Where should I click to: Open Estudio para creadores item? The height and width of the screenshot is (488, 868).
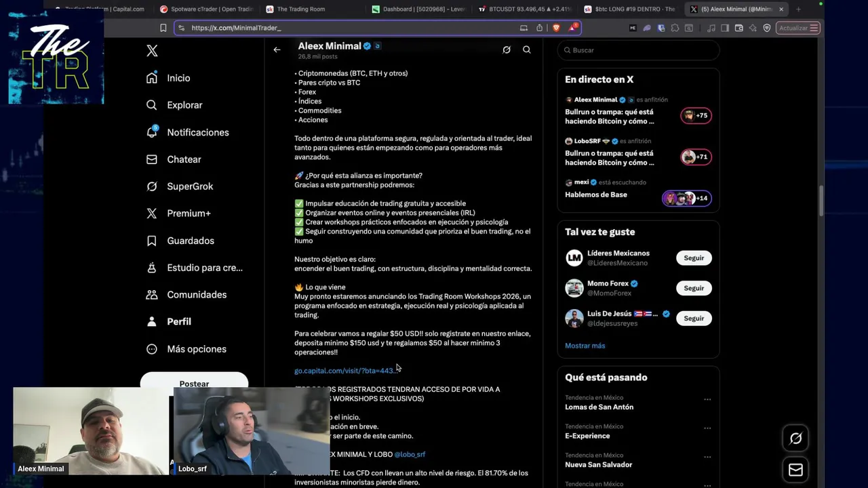coord(195,268)
